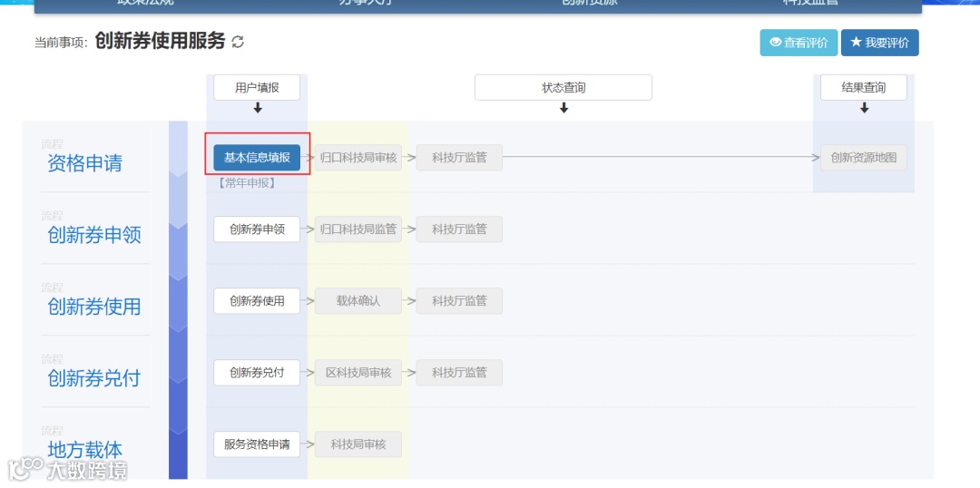Open 查看评价 to view ratings
Screen dimensions: 980x488
[799, 43]
